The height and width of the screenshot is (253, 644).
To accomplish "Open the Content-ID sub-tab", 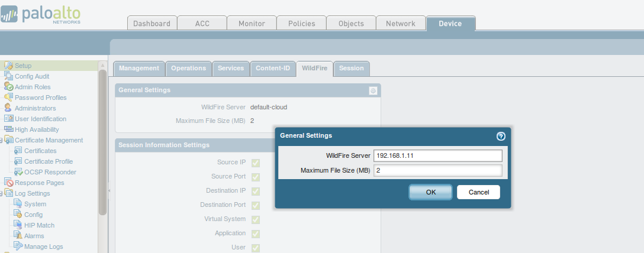I will pos(273,69).
